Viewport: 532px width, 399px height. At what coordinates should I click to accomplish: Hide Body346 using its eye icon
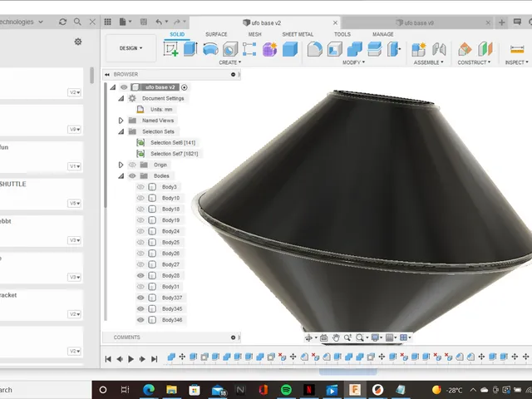click(140, 320)
